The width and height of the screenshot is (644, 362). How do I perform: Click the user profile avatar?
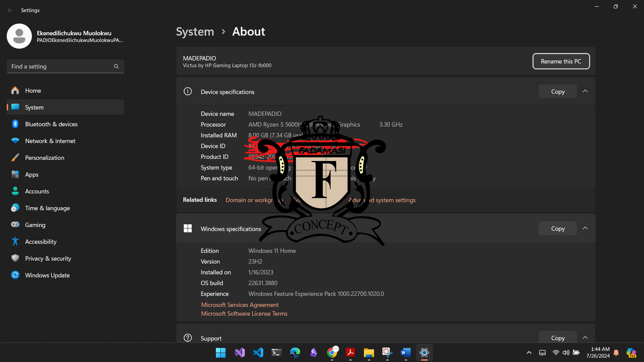pyautogui.click(x=19, y=36)
